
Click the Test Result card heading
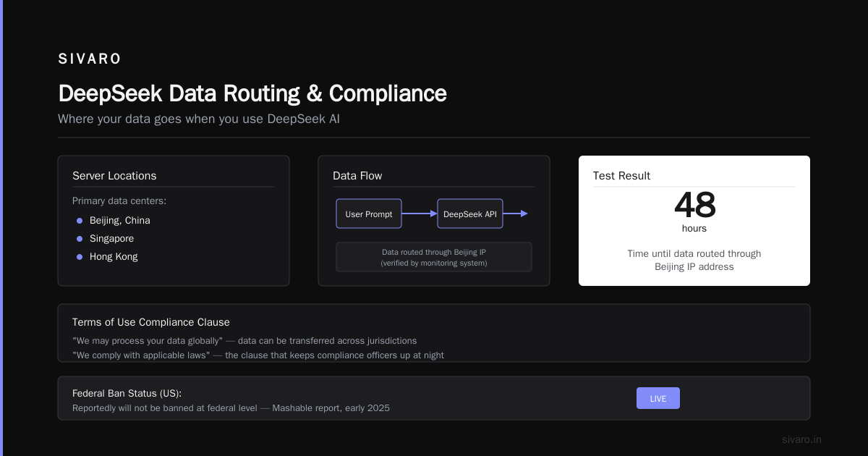621,176
